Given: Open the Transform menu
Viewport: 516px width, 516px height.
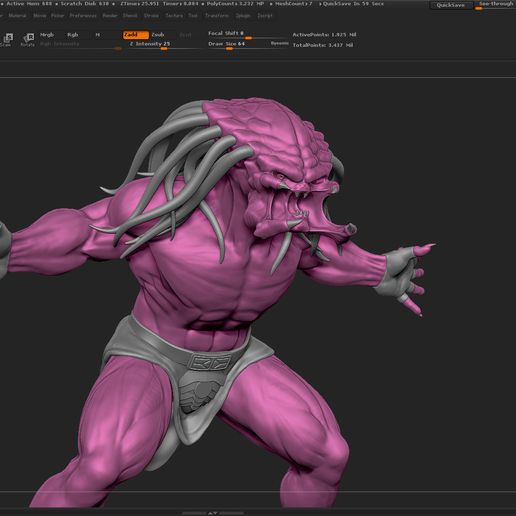Looking at the screenshot, I should (217, 16).
